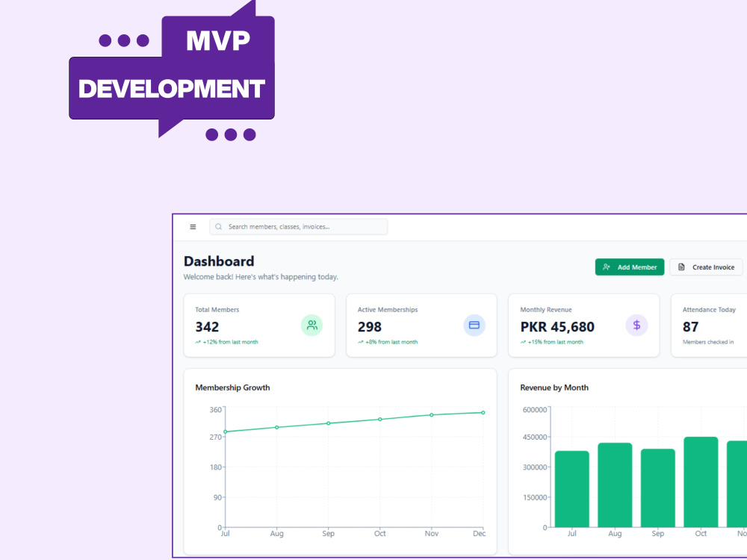747x560 pixels.
Task: Click the Dashboard heading
Action: (219, 261)
